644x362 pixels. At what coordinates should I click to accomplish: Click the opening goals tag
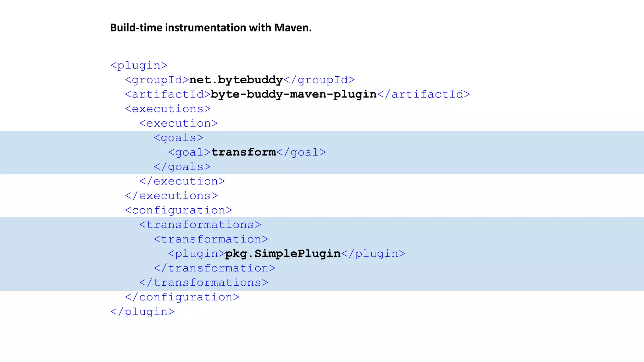[x=178, y=138]
